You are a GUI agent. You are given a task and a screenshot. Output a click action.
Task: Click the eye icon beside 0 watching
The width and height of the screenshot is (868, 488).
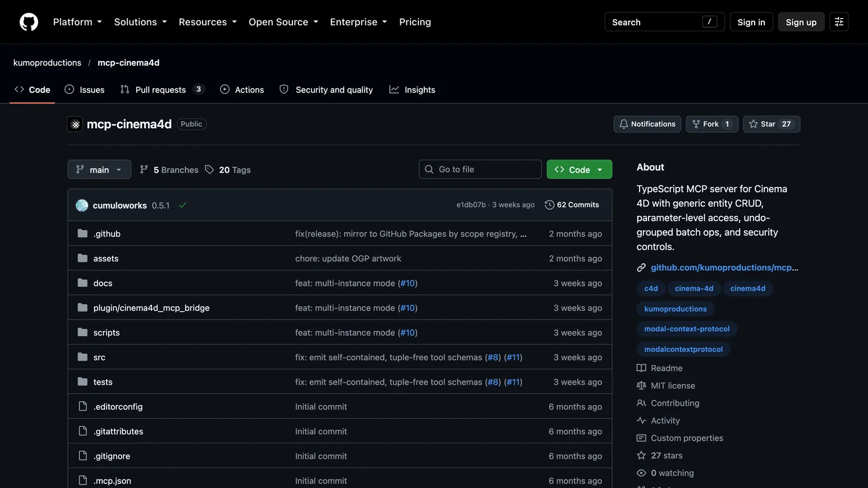coord(641,473)
